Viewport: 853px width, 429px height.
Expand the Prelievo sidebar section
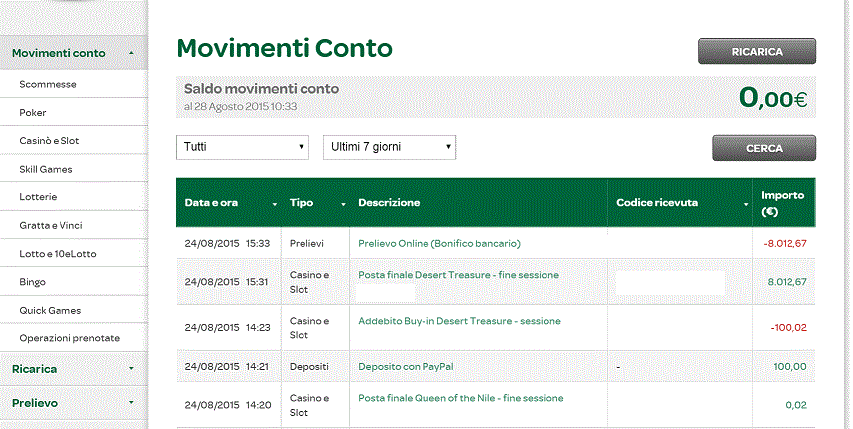[73, 403]
